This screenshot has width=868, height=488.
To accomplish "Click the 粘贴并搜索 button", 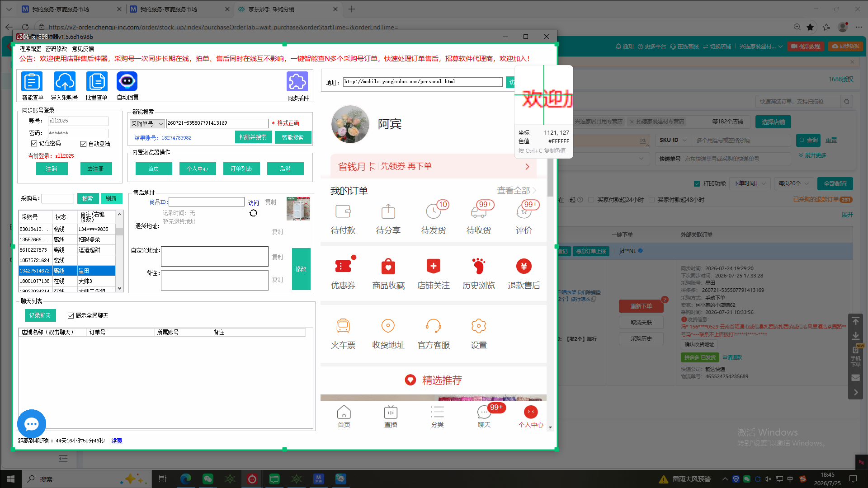I will click(x=253, y=137).
